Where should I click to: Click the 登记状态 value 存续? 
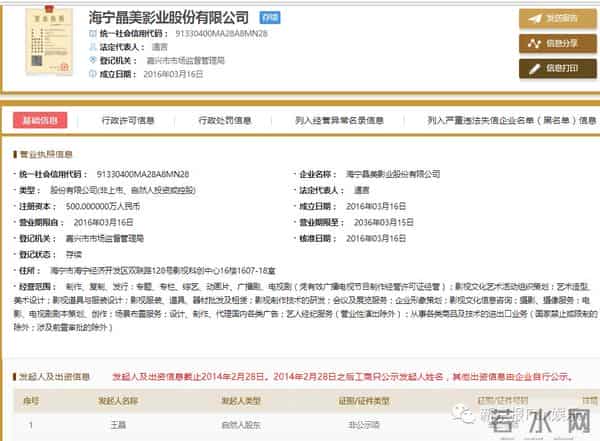pyautogui.click(x=73, y=255)
